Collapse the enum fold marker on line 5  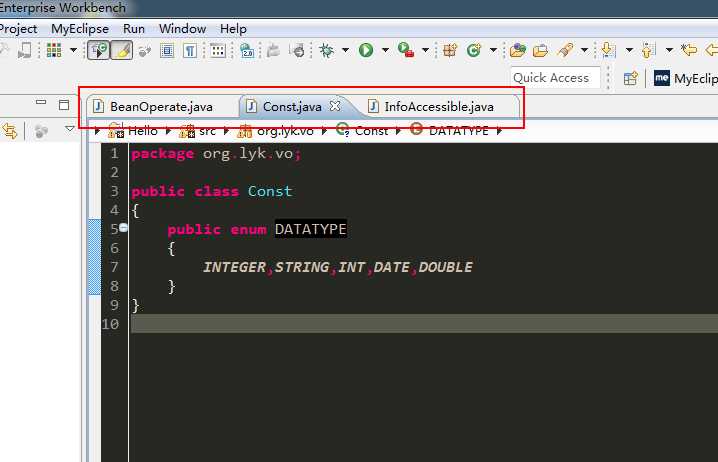pos(123,228)
